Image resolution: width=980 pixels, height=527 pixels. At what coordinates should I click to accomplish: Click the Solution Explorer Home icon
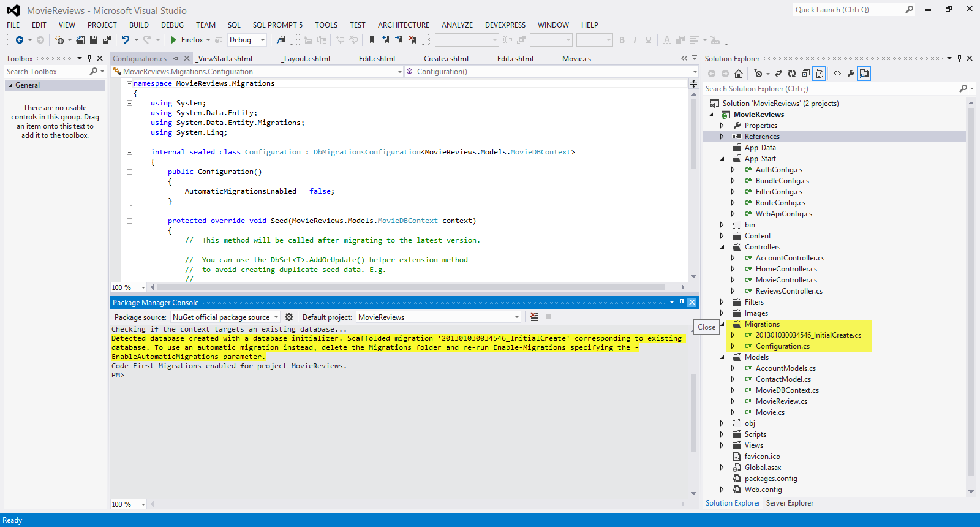coord(739,74)
